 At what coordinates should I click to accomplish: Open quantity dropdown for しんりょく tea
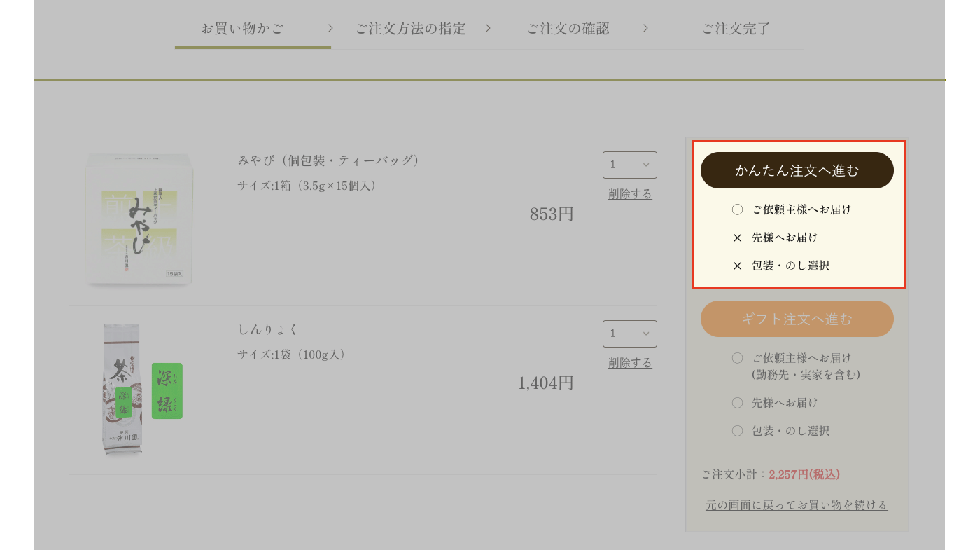pos(629,334)
